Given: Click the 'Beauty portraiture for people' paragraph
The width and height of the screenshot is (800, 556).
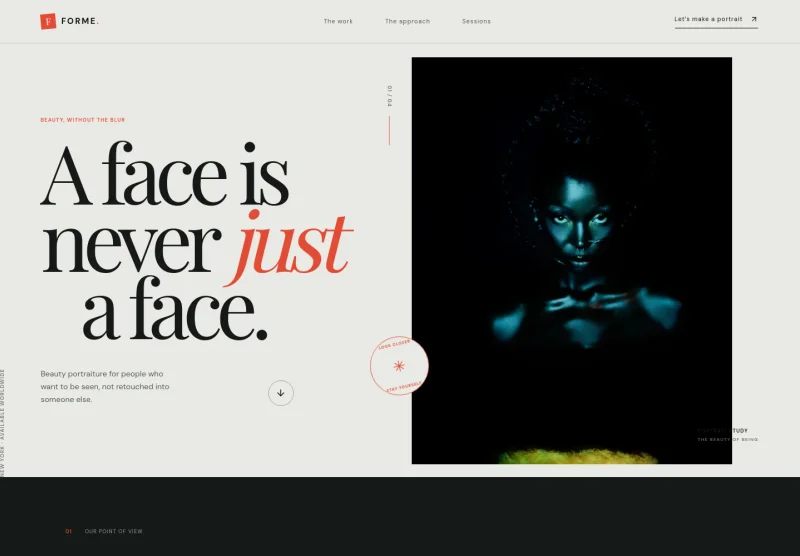Looking at the screenshot, I should pos(105,387).
